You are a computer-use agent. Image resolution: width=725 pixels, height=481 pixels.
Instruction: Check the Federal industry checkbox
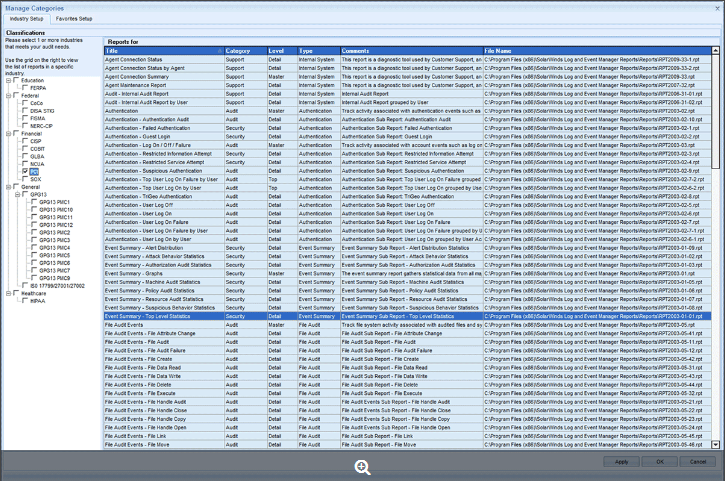[x=16, y=95]
